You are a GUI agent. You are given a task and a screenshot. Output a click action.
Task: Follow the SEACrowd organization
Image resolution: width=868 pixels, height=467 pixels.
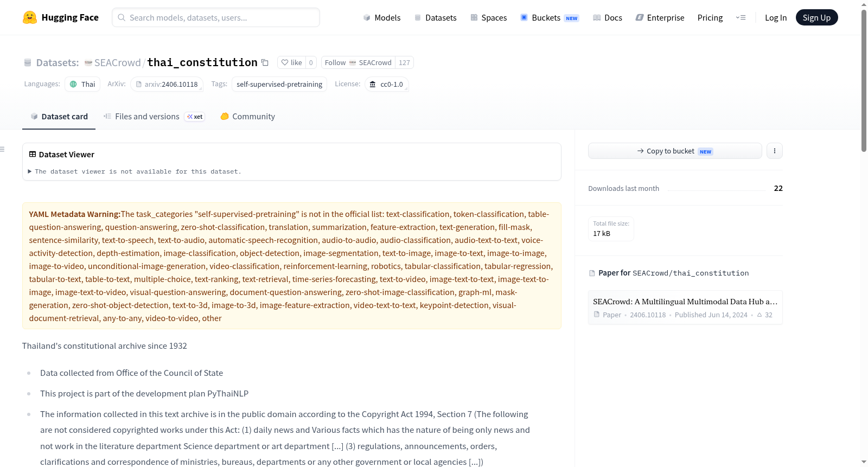358,62
